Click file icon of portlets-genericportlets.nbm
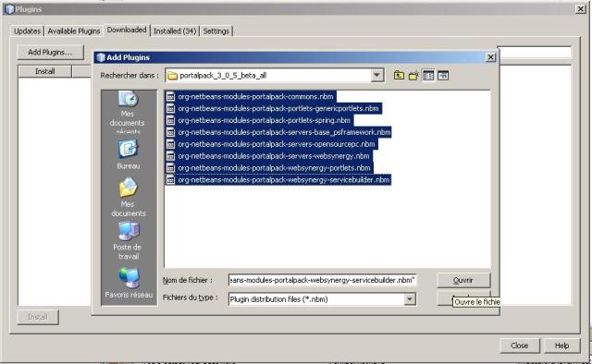592x364 pixels. (170, 109)
